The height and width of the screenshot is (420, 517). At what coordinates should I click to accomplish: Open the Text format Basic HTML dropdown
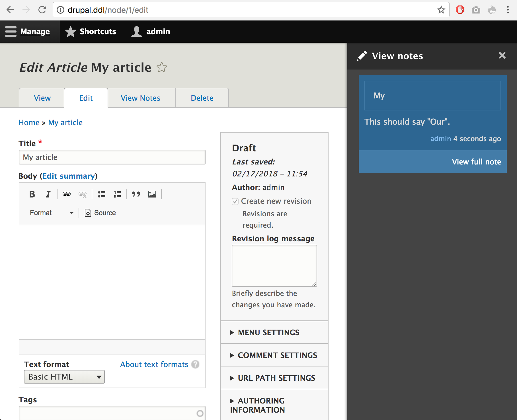[64, 377]
